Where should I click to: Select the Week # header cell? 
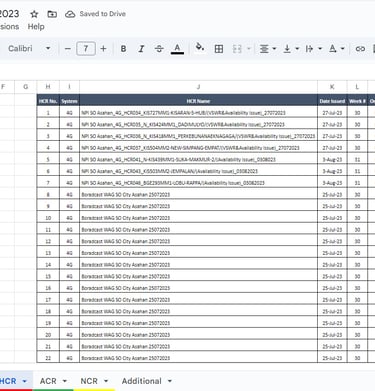coord(357,101)
